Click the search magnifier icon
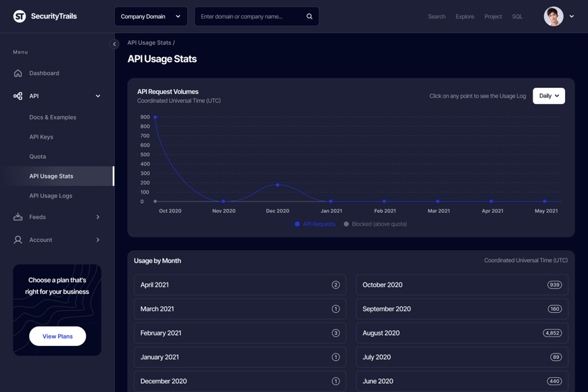588x392 pixels. tap(310, 16)
